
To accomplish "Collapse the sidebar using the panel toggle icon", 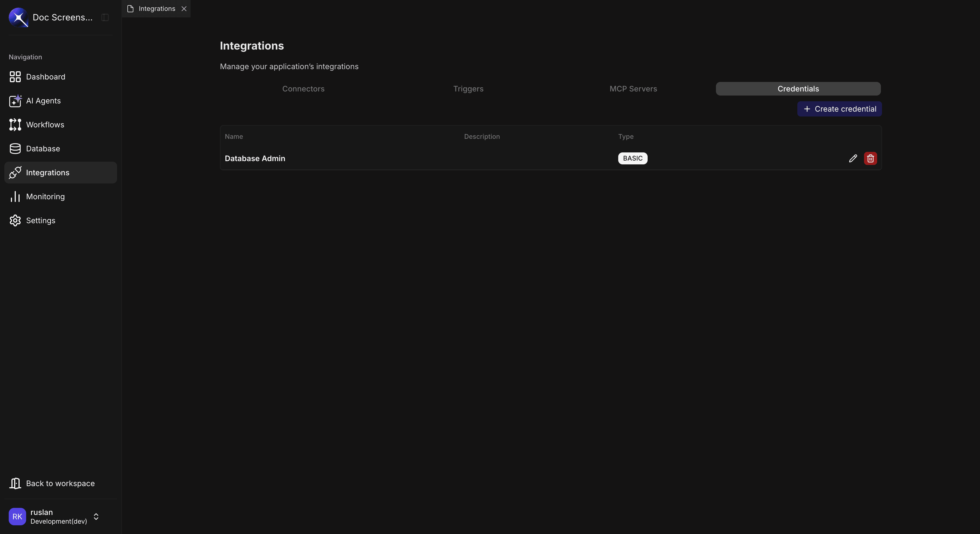I will click(x=105, y=17).
